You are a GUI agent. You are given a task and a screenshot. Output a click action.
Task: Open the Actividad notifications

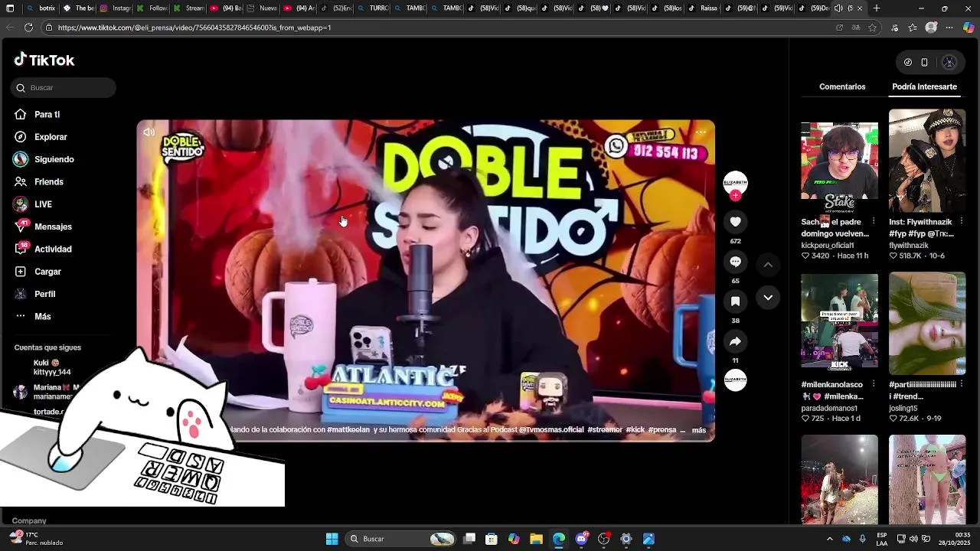coord(42,249)
